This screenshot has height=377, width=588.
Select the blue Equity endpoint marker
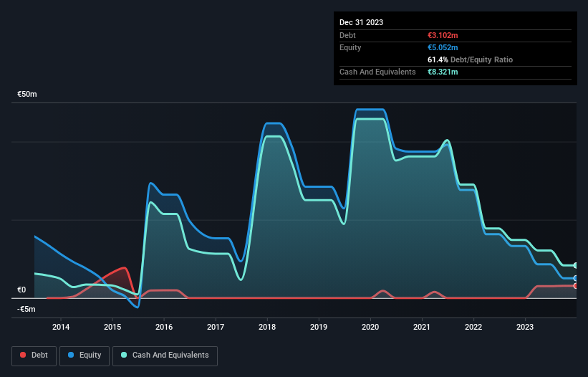[576, 278]
